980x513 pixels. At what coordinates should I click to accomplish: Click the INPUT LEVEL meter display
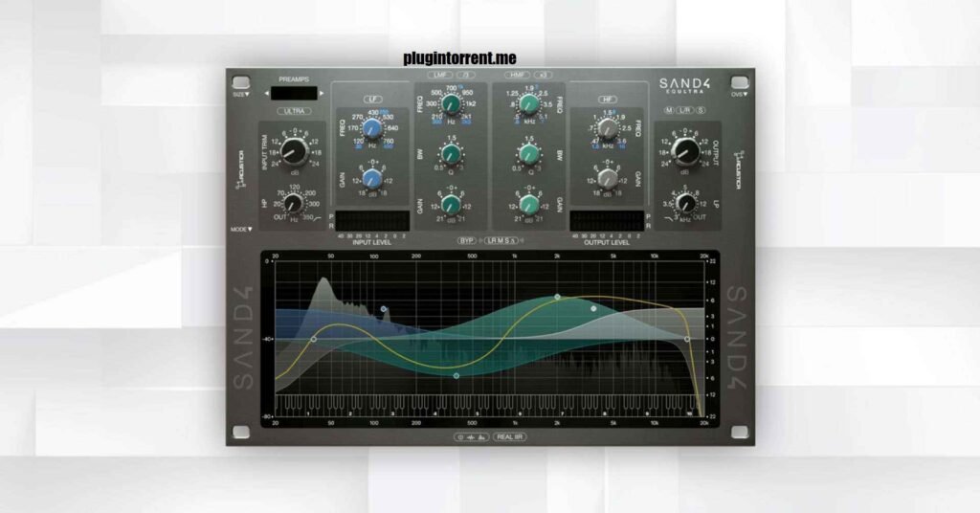372,220
